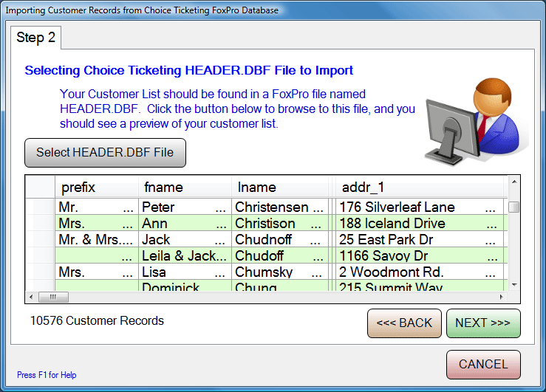Click row selector for Ann Christison row

point(41,223)
